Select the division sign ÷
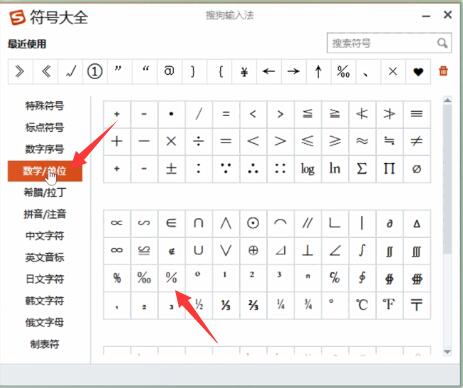The height and width of the screenshot is (388, 463). tap(199, 141)
